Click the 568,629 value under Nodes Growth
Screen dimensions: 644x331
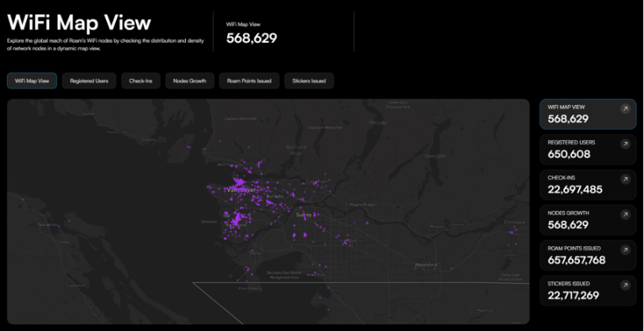(568, 225)
